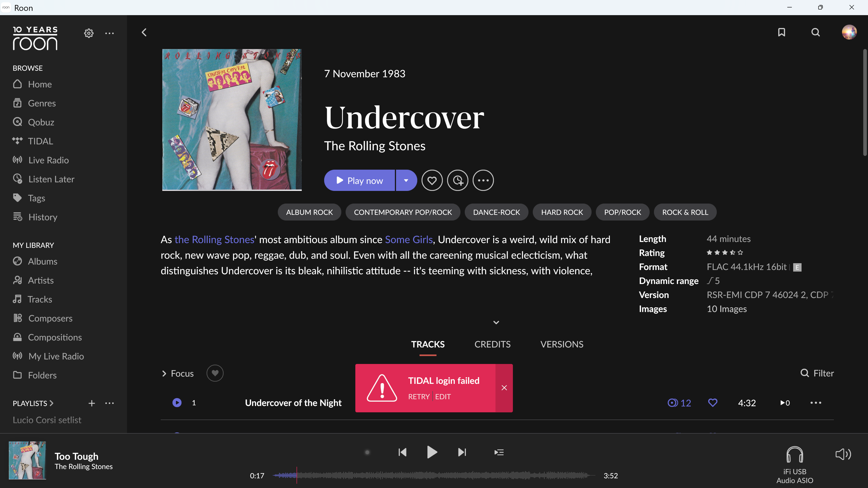Open Artists in My Library
The image size is (868, 488).
pos(33,280)
